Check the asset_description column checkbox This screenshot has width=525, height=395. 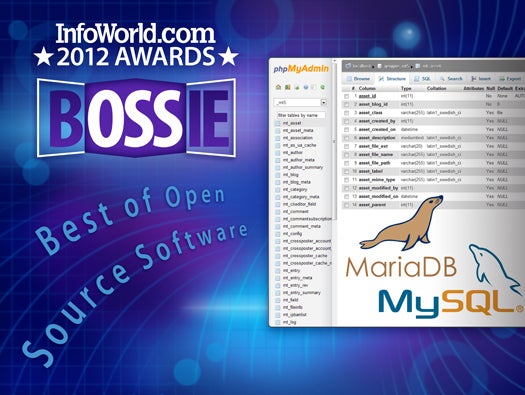[347, 138]
